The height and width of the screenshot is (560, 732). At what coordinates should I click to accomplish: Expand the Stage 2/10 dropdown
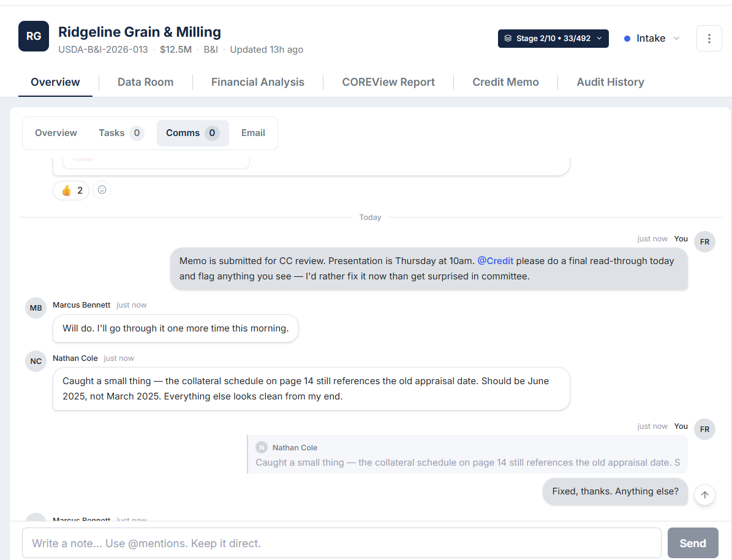click(x=599, y=38)
